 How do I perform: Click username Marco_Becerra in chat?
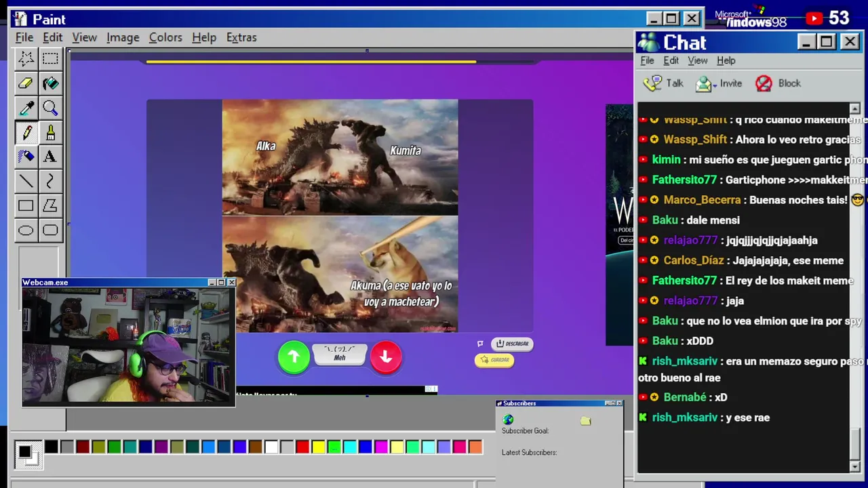point(702,200)
